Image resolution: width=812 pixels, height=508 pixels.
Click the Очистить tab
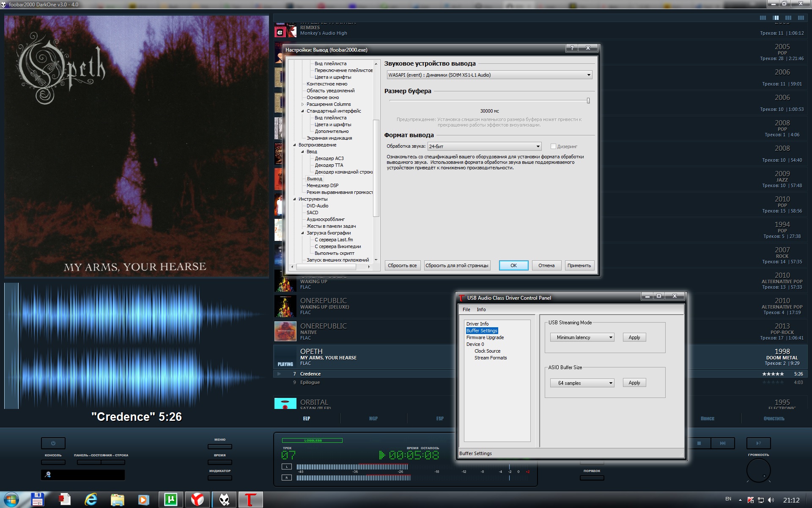(x=774, y=418)
